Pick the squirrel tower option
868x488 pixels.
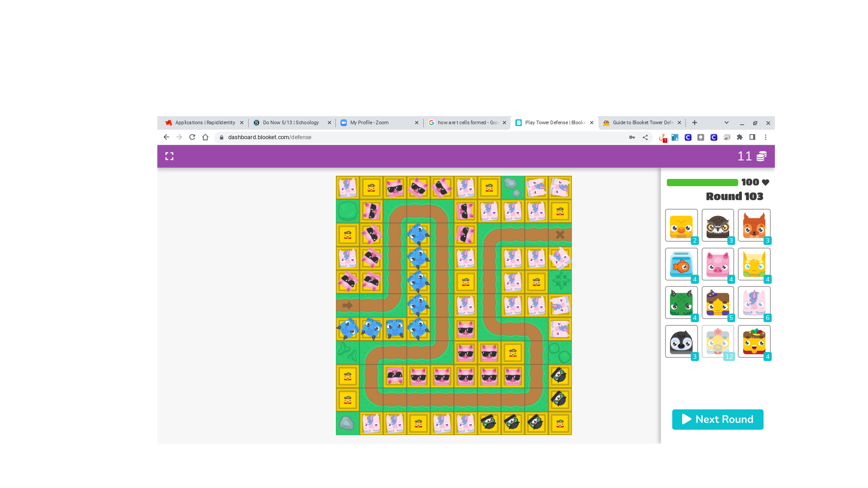coord(754,225)
